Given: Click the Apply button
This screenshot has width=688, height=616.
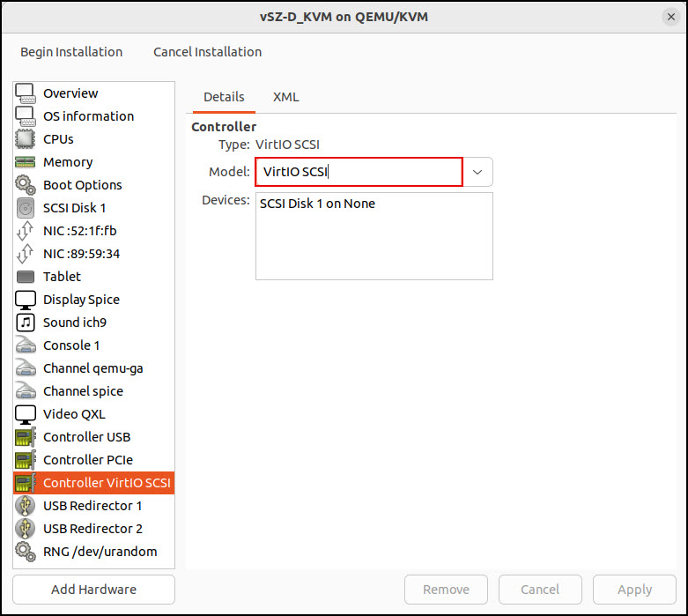Looking at the screenshot, I should 634,590.
